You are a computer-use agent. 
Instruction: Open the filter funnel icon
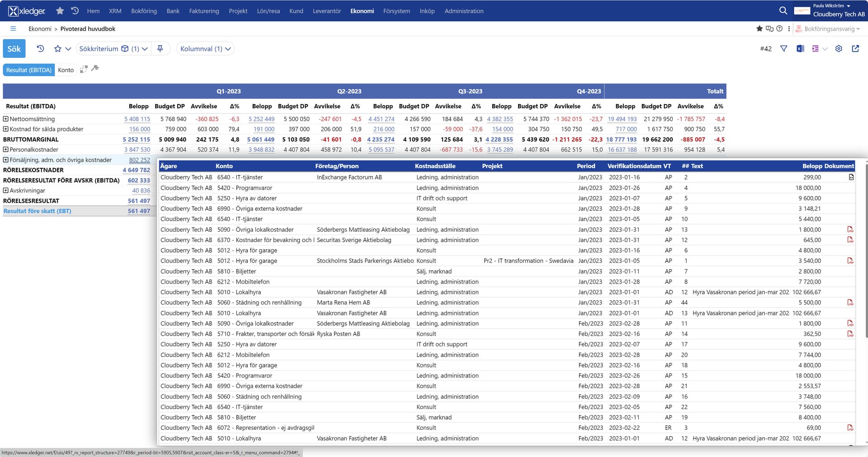point(784,48)
